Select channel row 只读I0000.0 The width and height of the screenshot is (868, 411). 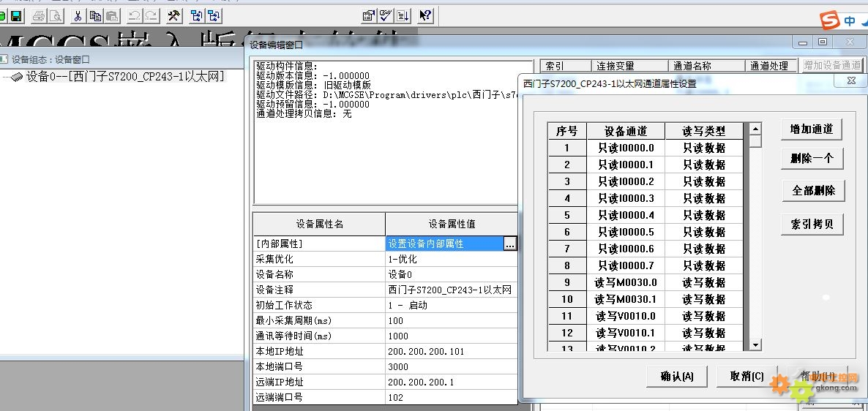646,148
